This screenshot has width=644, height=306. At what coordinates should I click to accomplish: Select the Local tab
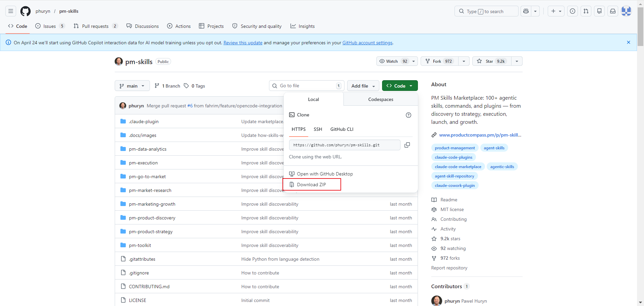tap(313, 99)
